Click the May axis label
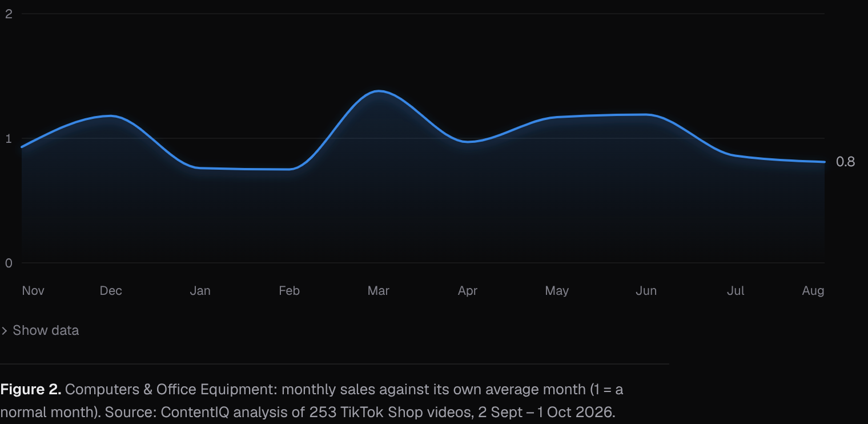The width and height of the screenshot is (868, 424). click(x=557, y=291)
